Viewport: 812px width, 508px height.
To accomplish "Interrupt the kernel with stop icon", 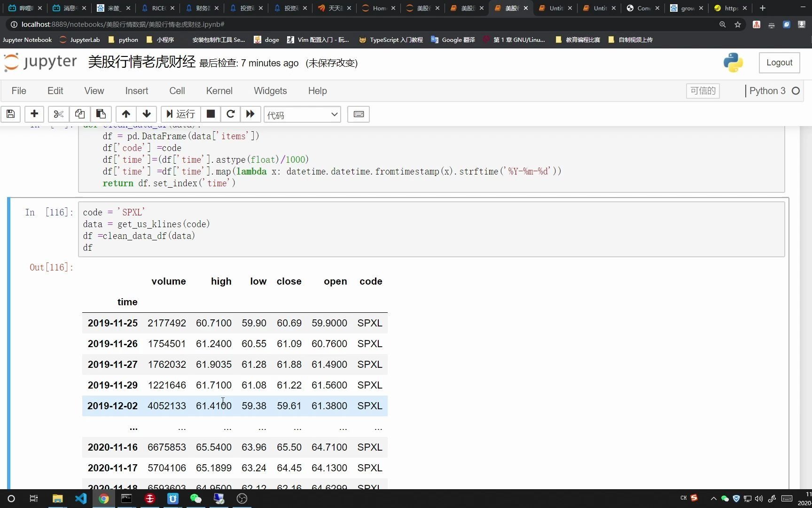I will coord(210,114).
